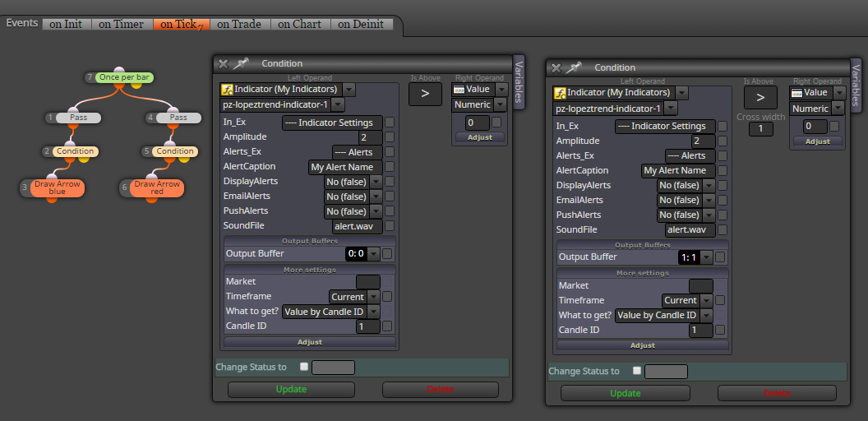Pin the left Condition panel
Image resolution: width=868 pixels, height=421 pixels.
[241, 63]
